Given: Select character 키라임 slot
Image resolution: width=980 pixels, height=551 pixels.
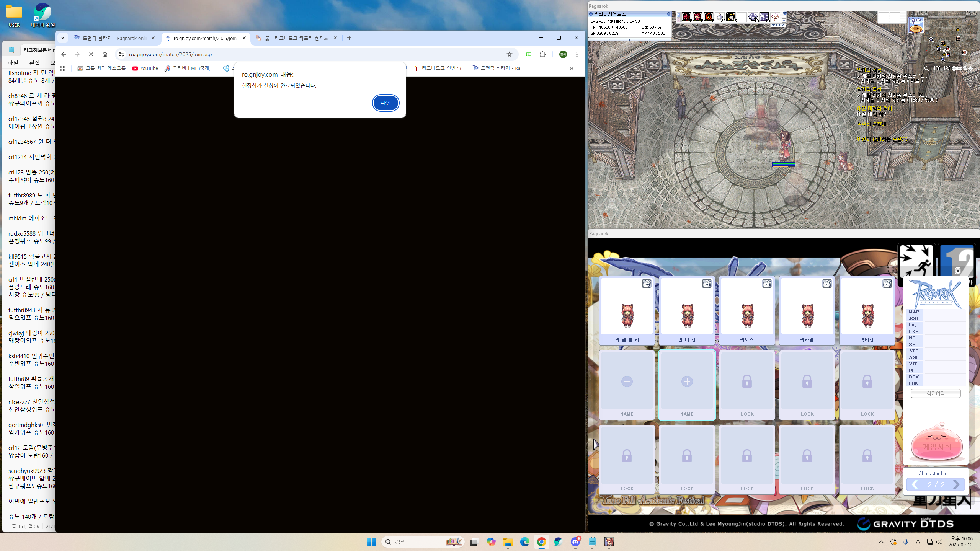Looking at the screenshot, I should pos(807,311).
